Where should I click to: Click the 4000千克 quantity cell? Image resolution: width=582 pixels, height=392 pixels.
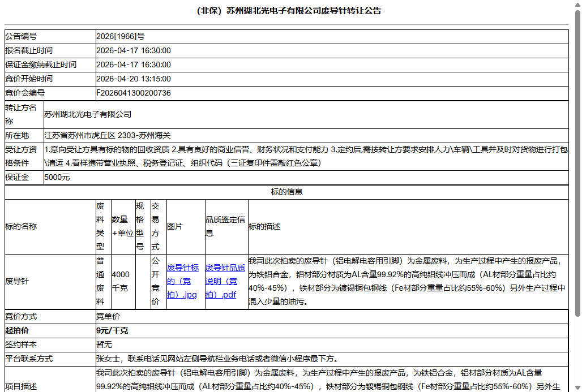point(123,282)
